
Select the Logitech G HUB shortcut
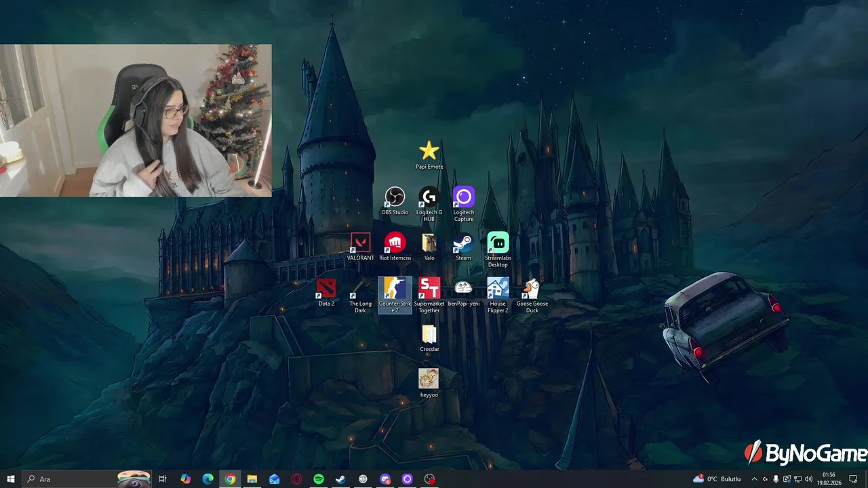[x=429, y=204]
